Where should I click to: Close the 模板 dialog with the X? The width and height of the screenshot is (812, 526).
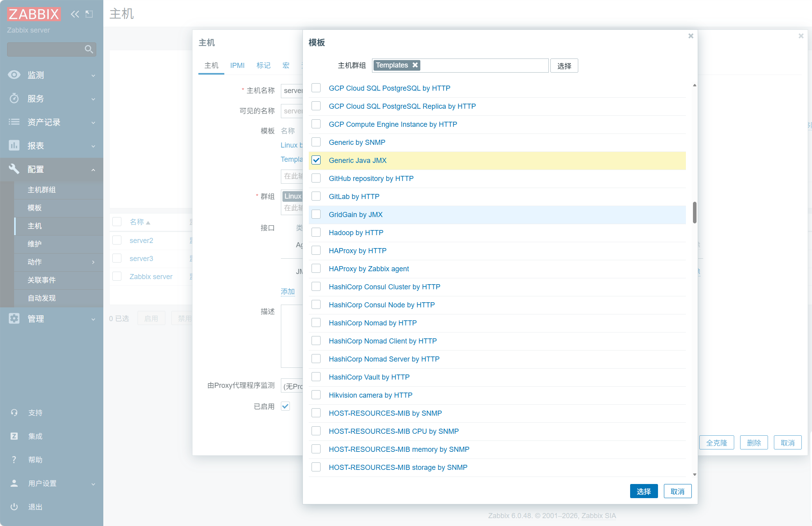[691, 36]
